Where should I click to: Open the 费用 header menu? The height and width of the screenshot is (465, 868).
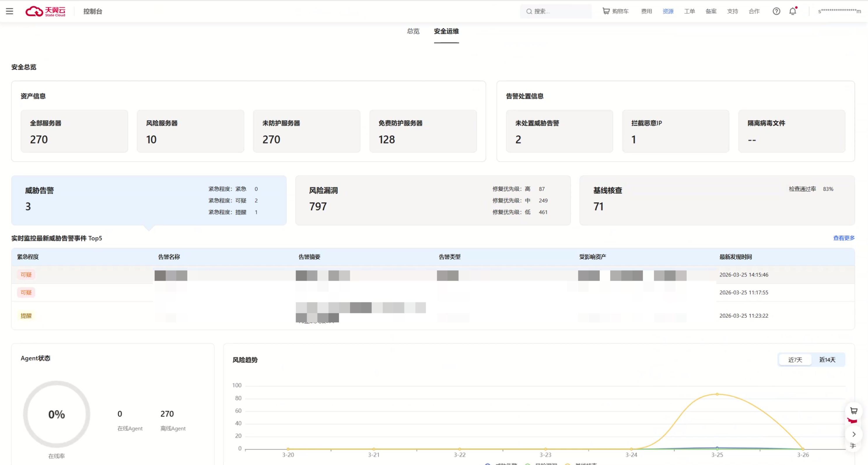[x=646, y=11]
